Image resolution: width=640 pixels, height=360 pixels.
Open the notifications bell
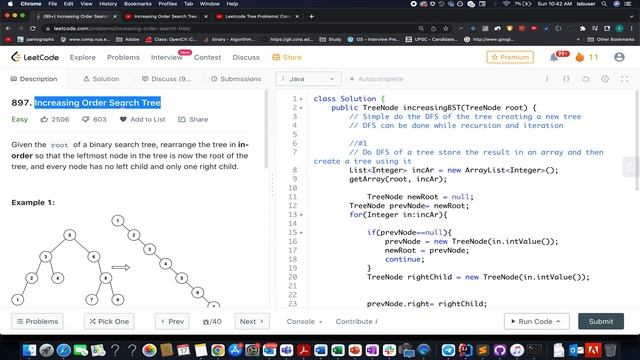pyautogui.click(x=554, y=58)
